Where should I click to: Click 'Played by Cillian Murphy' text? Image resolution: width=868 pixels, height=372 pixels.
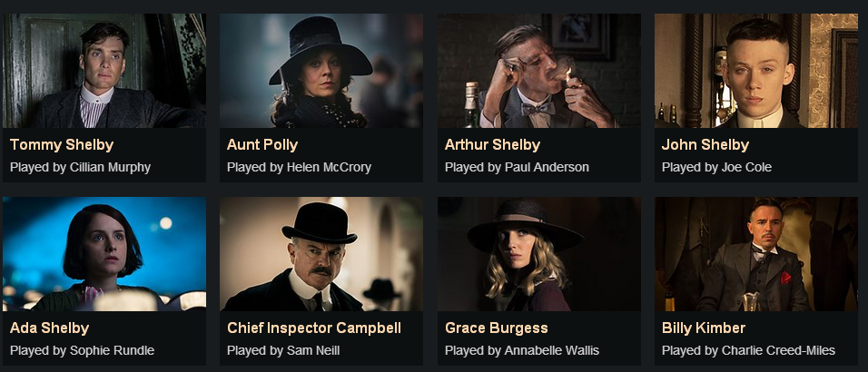tap(80, 167)
